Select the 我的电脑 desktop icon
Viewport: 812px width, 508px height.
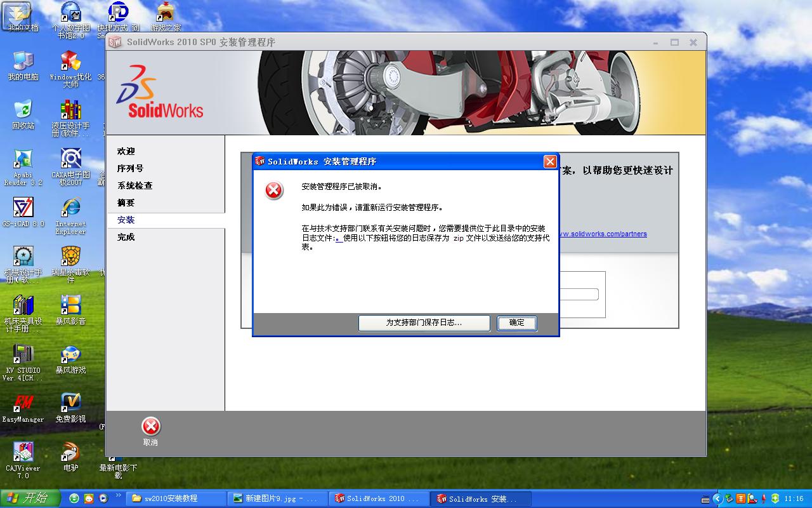[x=23, y=65]
